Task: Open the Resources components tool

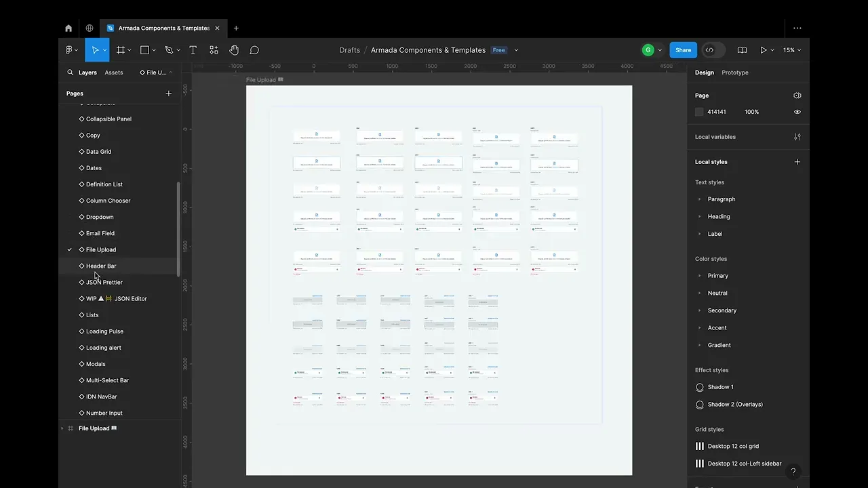Action: 214,50
